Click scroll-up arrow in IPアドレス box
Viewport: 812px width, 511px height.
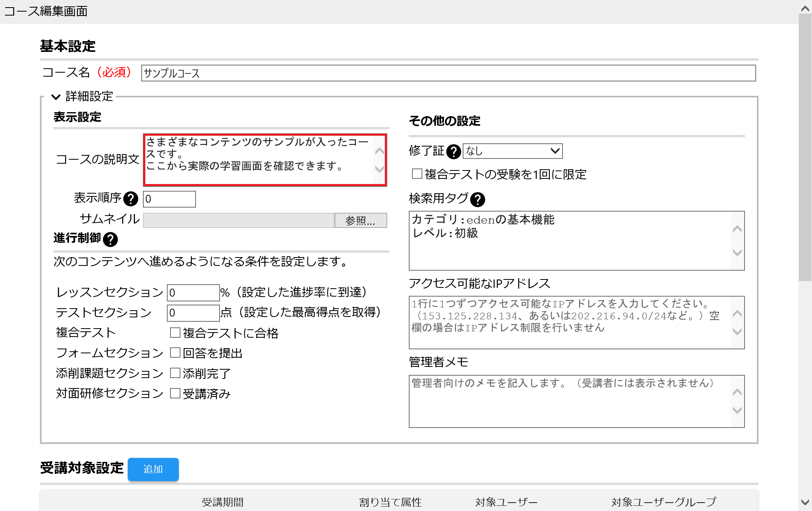pos(737,313)
